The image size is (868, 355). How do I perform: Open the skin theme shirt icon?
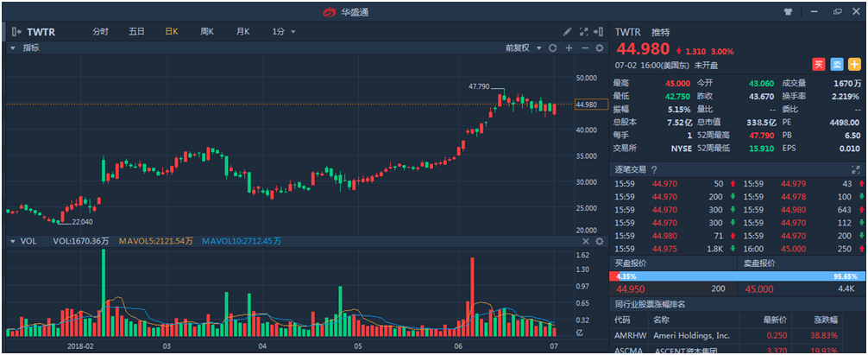(x=788, y=12)
